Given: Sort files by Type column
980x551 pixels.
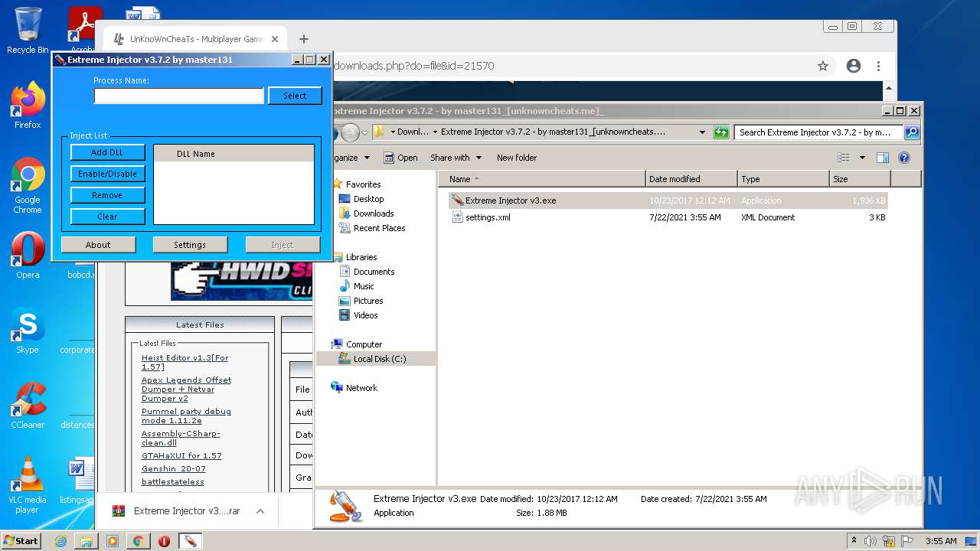Looking at the screenshot, I should coord(783,179).
